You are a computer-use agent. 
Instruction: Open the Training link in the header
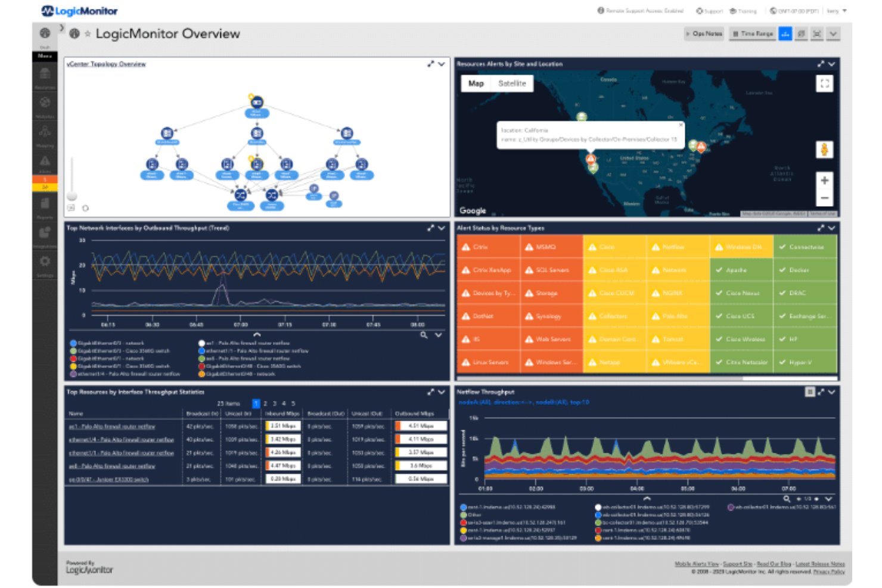(x=743, y=11)
